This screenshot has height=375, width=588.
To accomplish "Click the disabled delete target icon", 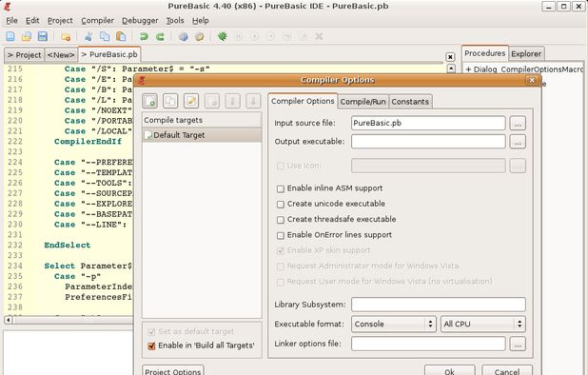I will 212,101.
